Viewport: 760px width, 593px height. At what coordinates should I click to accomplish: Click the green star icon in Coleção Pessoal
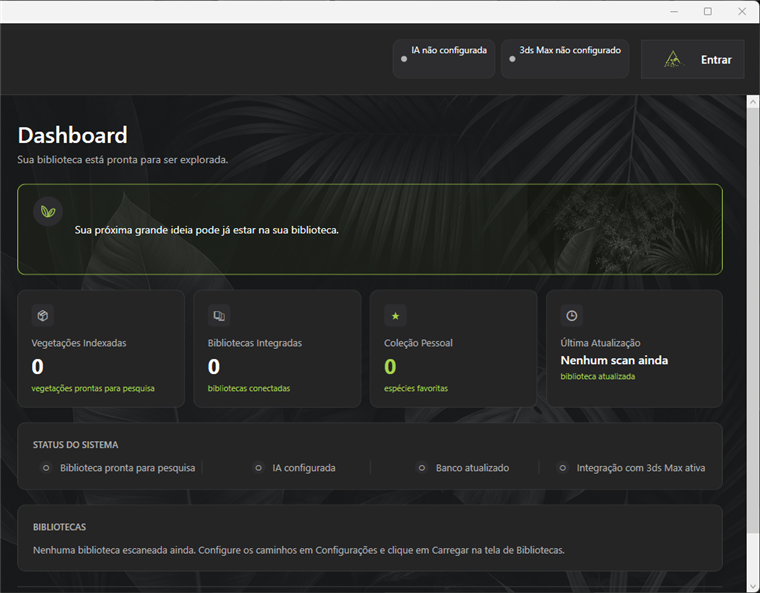[396, 316]
